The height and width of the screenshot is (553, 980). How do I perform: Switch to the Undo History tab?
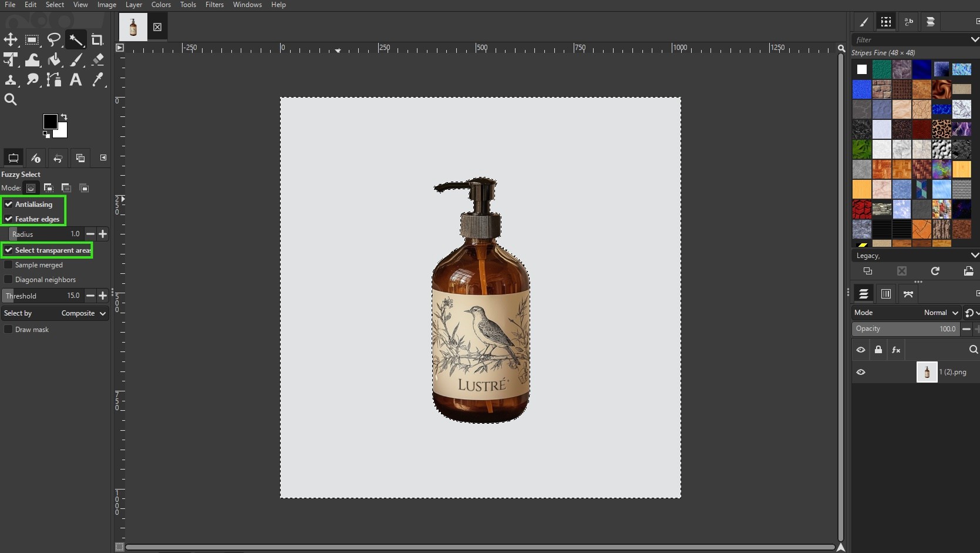tap(58, 157)
